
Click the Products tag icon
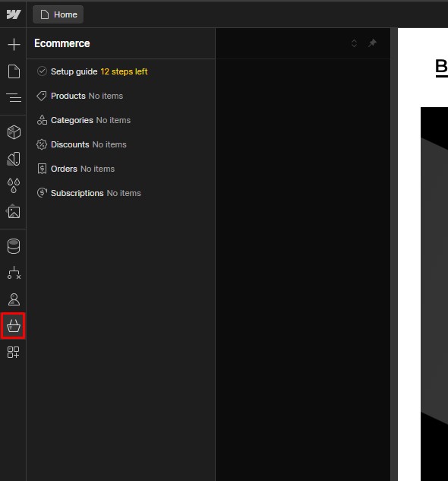(42, 96)
